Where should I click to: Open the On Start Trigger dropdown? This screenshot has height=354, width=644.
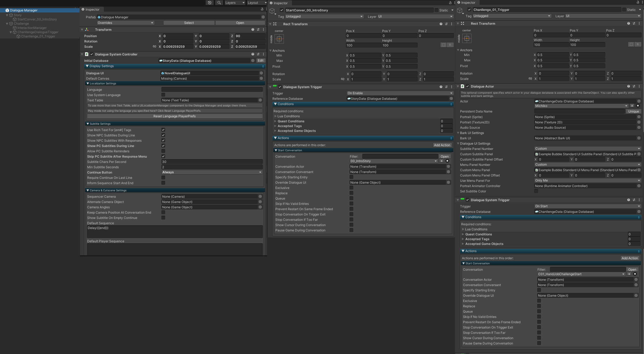coord(588,206)
